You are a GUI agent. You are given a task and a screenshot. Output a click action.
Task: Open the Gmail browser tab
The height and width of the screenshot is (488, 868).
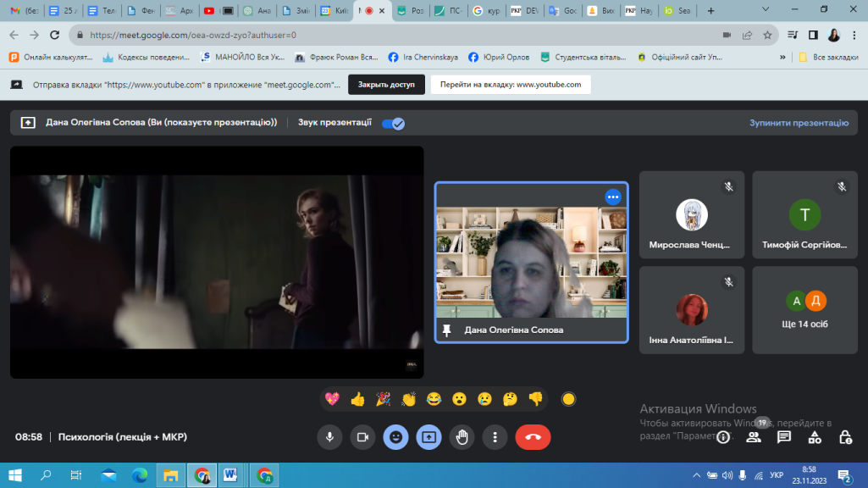[x=24, y=11]
